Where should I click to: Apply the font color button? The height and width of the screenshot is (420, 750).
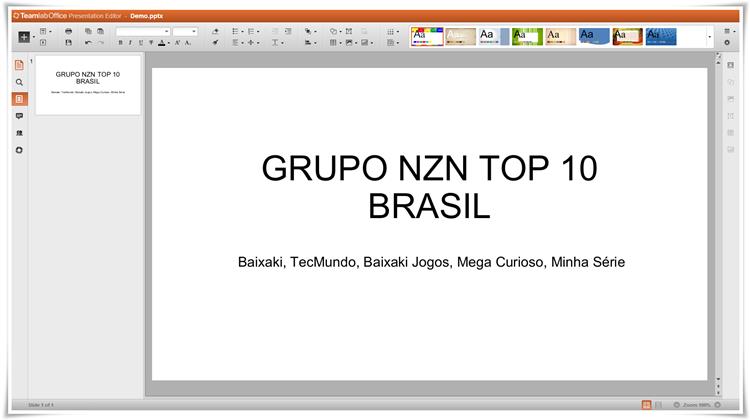point(162,43)
